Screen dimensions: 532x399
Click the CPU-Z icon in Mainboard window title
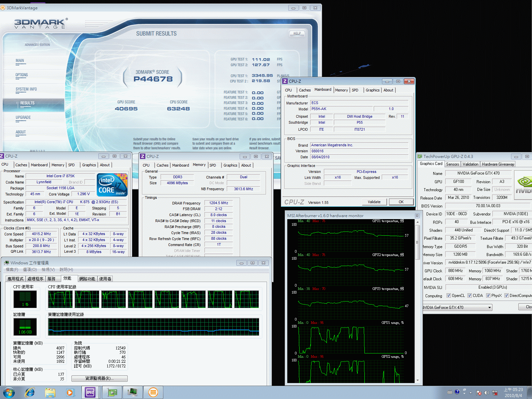(x=285, y=81)
